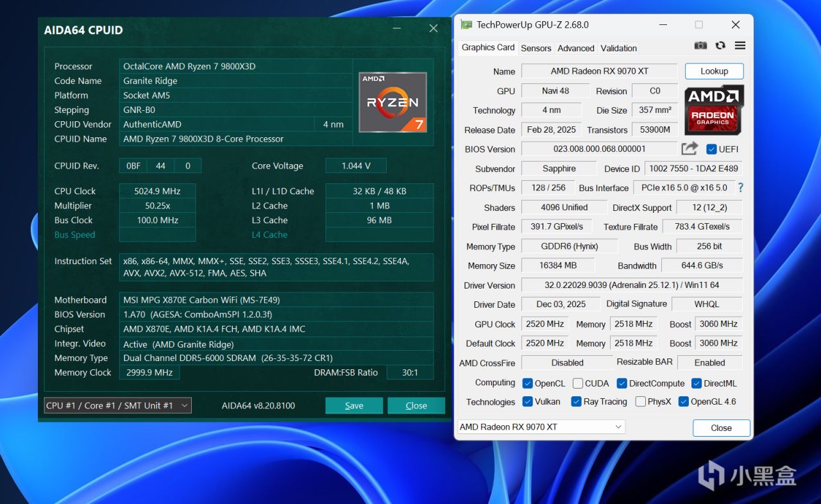Click the Core Voltage value 1.044 V
Image resolution: width=821 pixels, height=504 pixels.
tap(356, 165)
